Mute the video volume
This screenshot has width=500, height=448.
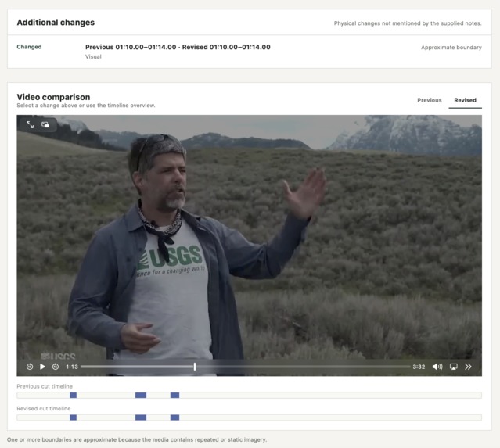tap(437, 367)
